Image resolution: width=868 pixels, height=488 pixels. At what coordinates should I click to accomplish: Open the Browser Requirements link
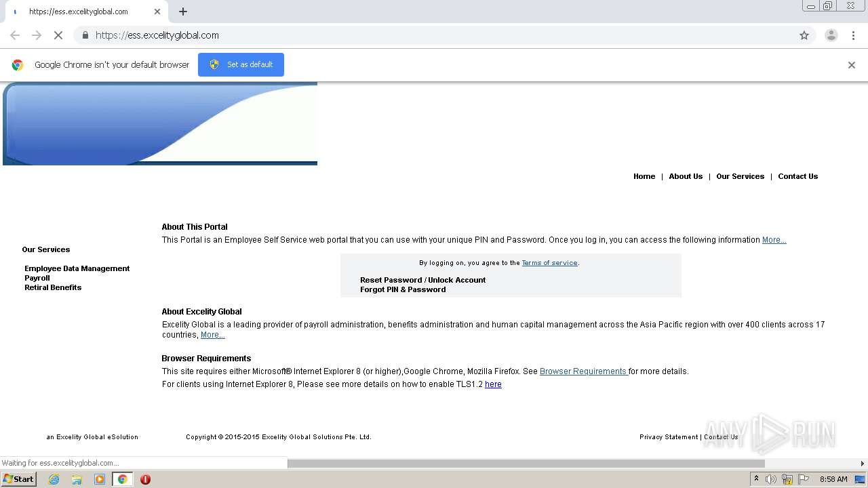(x=583, y=371)
